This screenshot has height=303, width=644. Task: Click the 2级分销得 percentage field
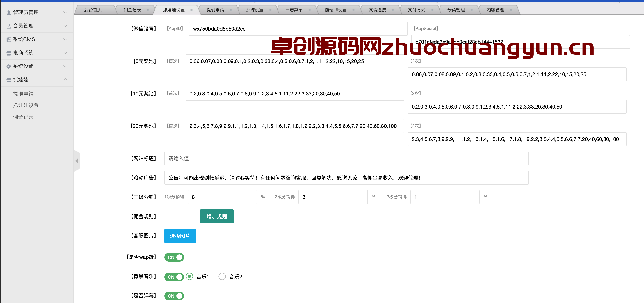(x=333, y=197)
